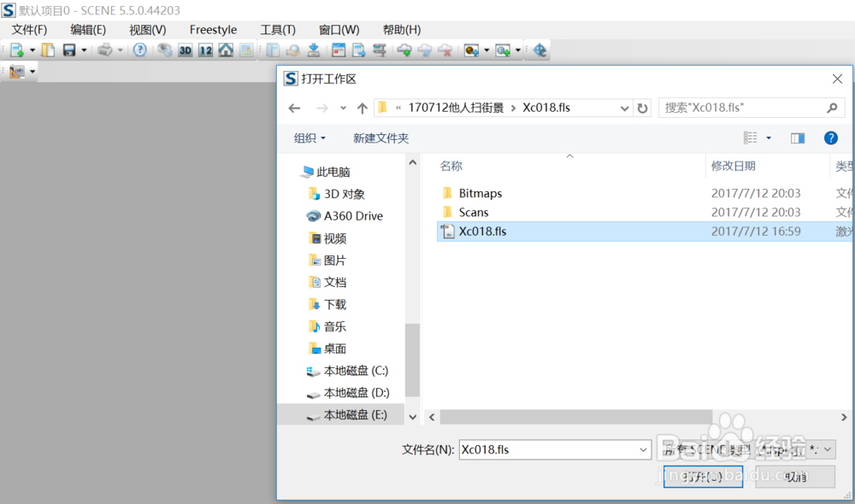Click the blue help question mark icon
The width and height of the screenshot is (855, 504).
[x=139, y=50]
